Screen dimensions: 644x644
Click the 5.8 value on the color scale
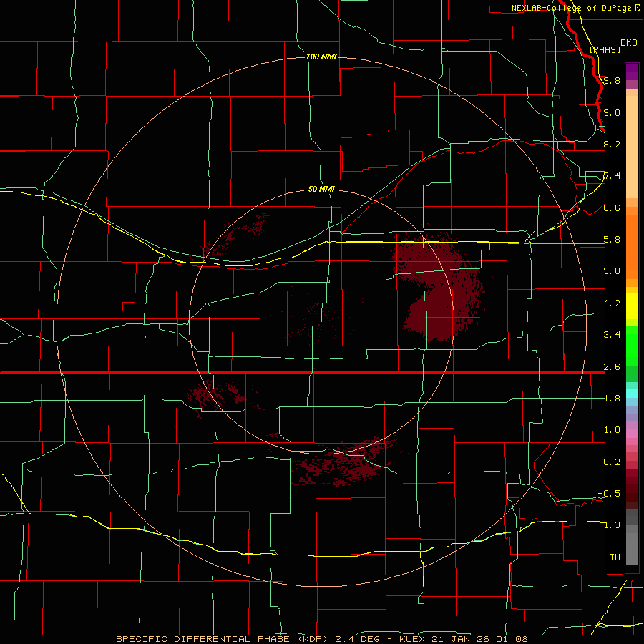tap(612, 240)
